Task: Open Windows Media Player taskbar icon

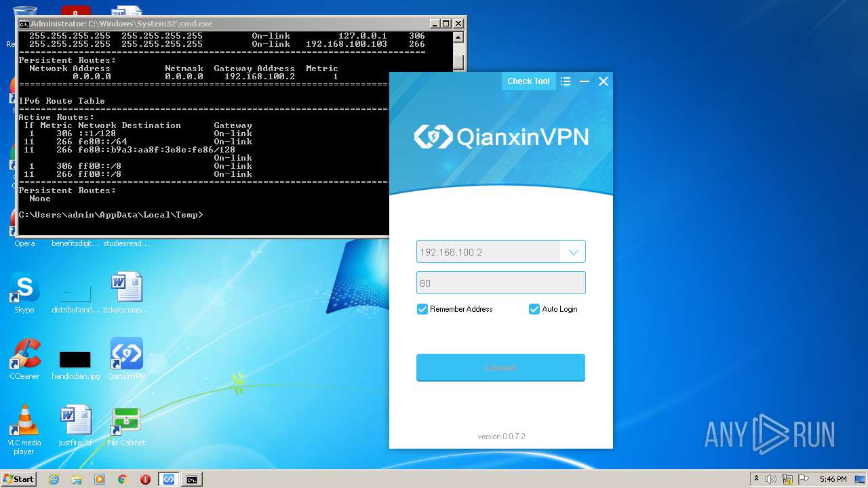Action: point(100,479)
